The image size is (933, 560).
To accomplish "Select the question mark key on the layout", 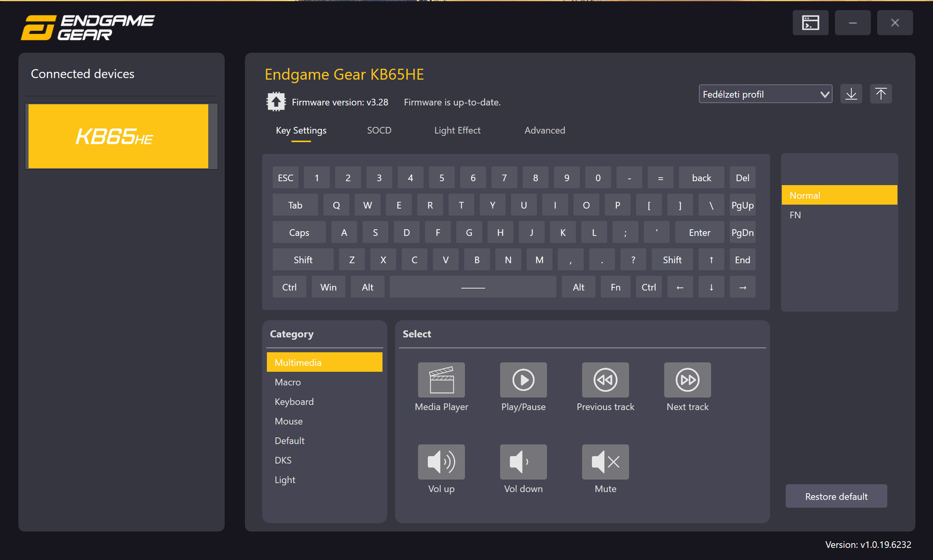I will click(x=633, y=260).
